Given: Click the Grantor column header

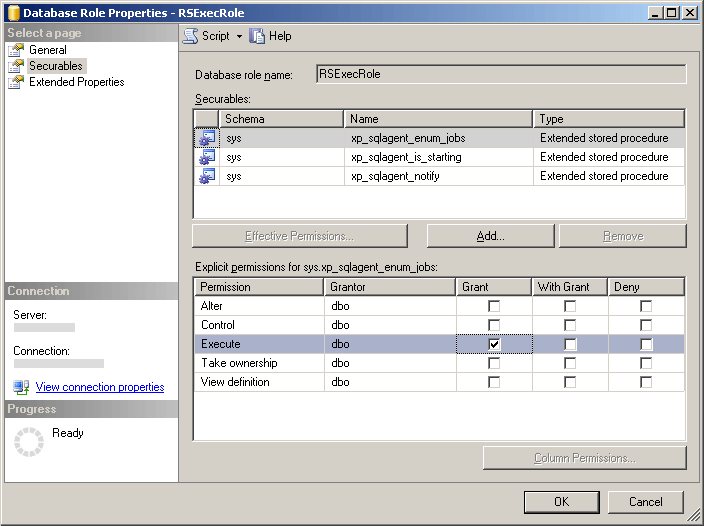Looking at the screenshot, I should (390, 287).
